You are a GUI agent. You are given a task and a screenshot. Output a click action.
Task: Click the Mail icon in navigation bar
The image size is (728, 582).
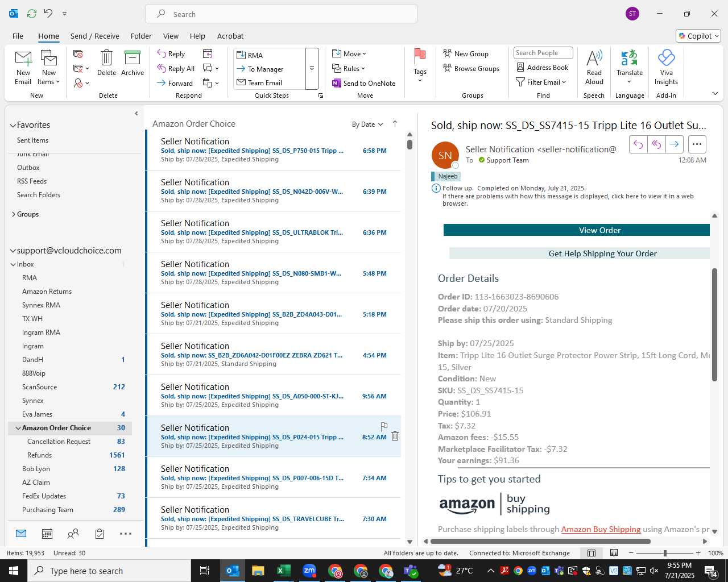click(x=21, y=534)
